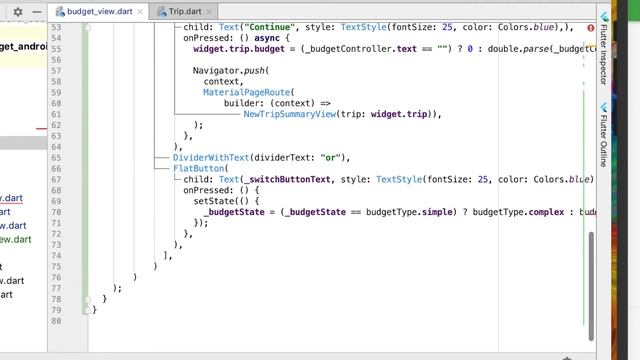Close the Trip.dart tab

tap(209, 12)
